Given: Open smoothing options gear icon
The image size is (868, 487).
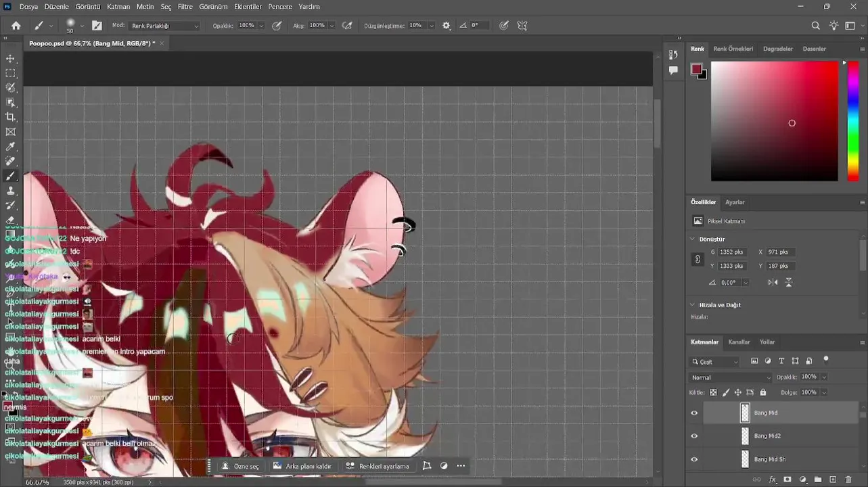Looking at the screenshot, I should pyautogui.click(x=447, y=26).
